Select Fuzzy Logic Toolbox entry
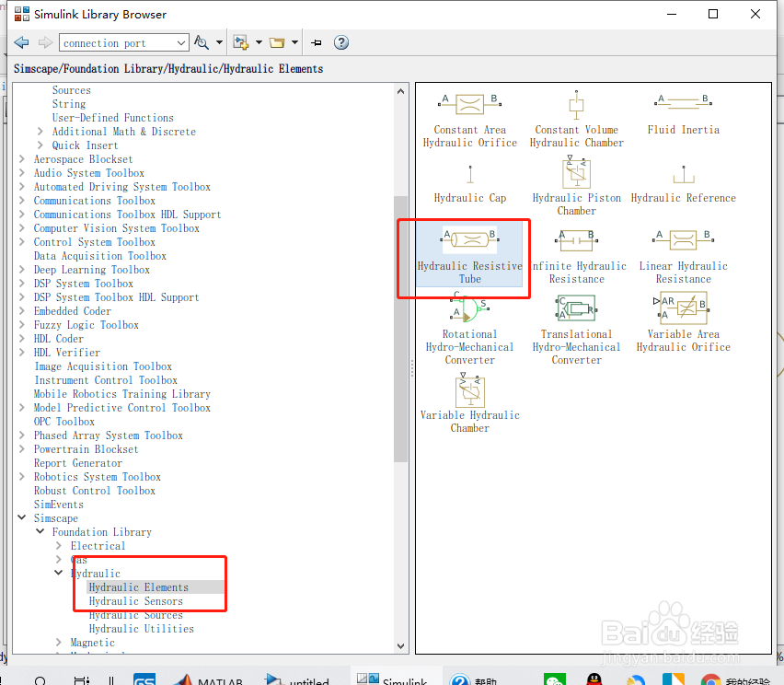This screenshot has width=784, height=685. (x=86, y=325)
